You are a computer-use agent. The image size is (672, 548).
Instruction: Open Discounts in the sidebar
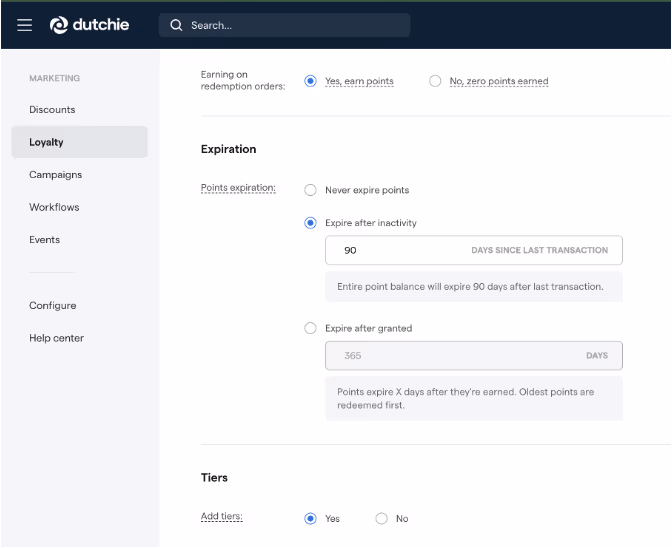(x=52, y=110)
